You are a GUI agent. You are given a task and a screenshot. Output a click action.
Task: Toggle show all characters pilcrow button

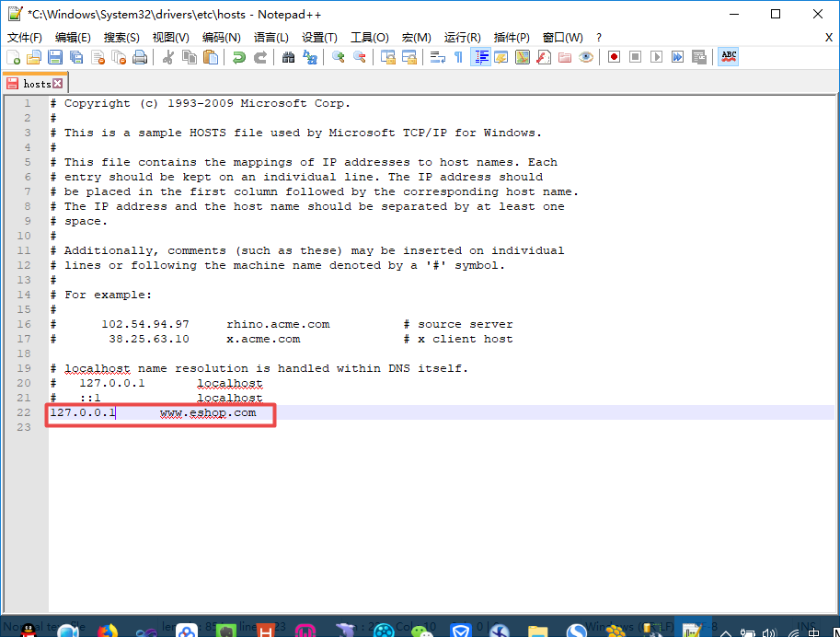458,57
